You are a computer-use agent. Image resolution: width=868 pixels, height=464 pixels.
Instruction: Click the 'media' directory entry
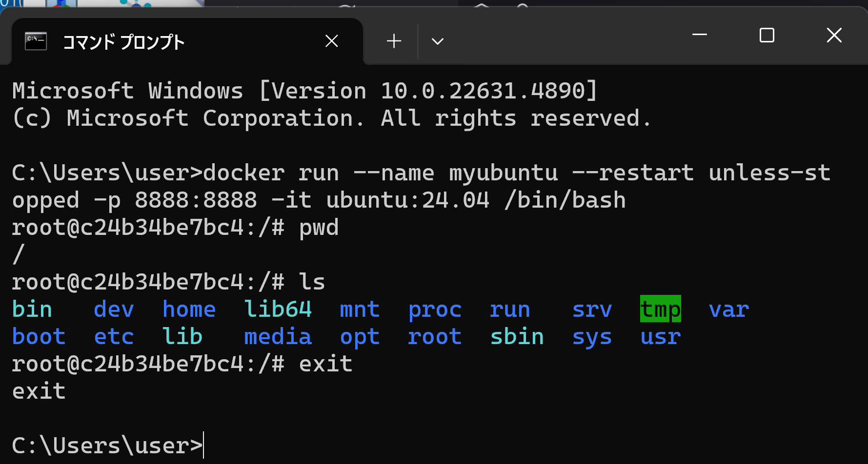coord(278,337)
